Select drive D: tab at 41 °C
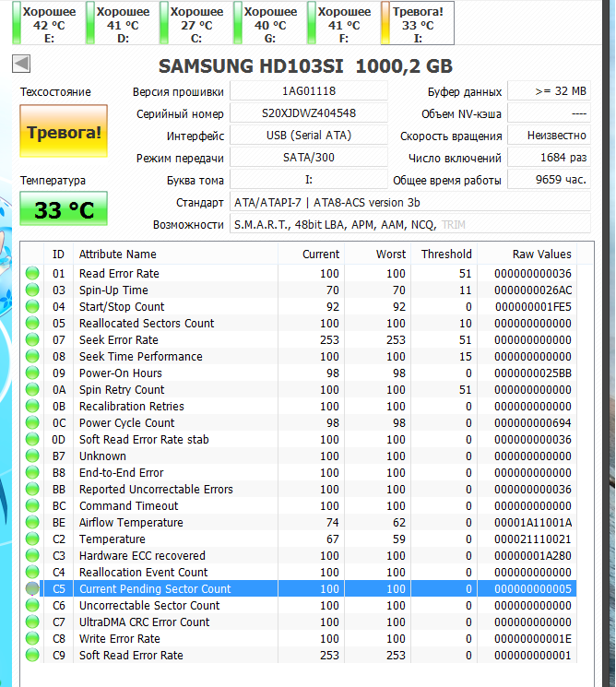Image resolution: width=616 pixels, height=687 pixels. tap(123, 23)
